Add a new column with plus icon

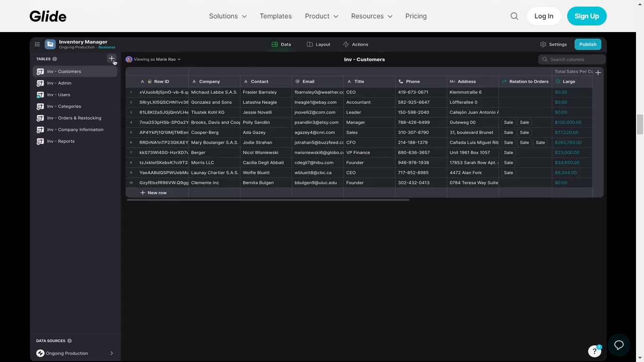tap(598, 73)
